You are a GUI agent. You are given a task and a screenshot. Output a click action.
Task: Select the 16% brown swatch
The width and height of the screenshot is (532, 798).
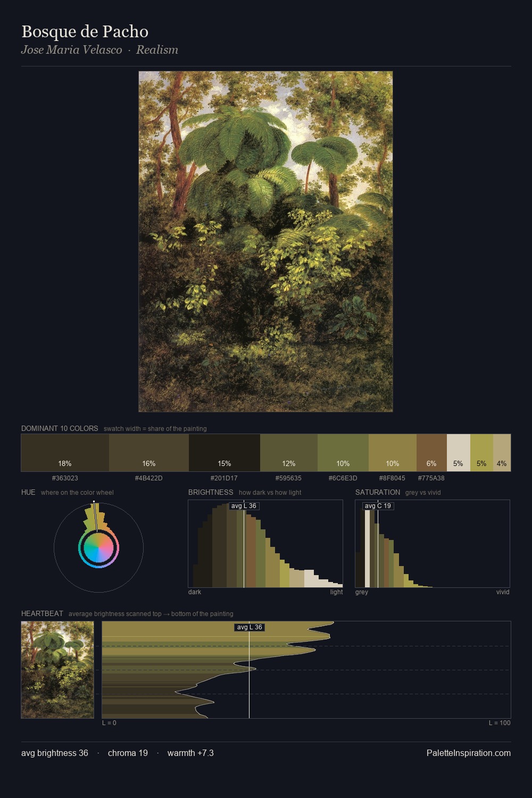[x=149, y=453]
